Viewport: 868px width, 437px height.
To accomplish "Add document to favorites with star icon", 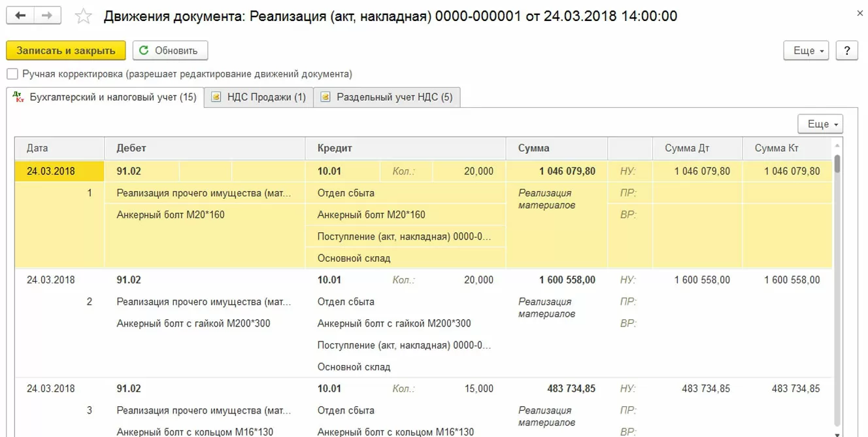I will click(x=84, y=16).
